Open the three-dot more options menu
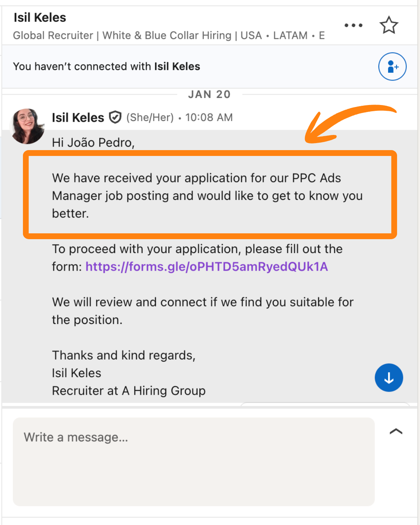The width and height of the screenshot is (420, 525). tap(353, 26)
